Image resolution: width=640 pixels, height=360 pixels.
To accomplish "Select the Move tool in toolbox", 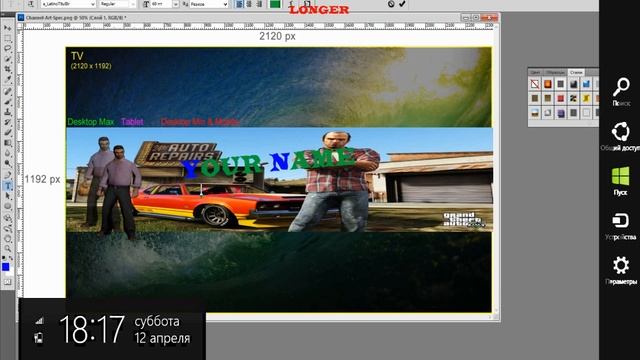I will tap(8, 28).
